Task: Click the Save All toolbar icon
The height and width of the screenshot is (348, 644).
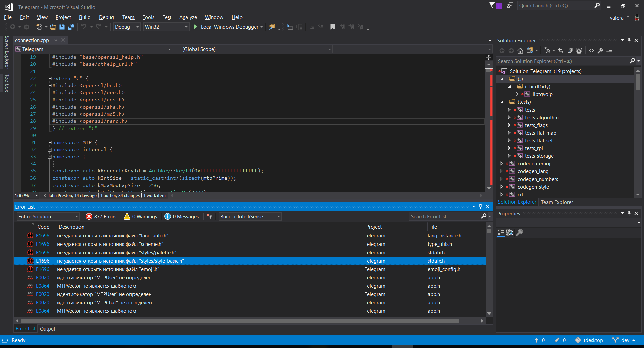Action: [x=71, y=27]
